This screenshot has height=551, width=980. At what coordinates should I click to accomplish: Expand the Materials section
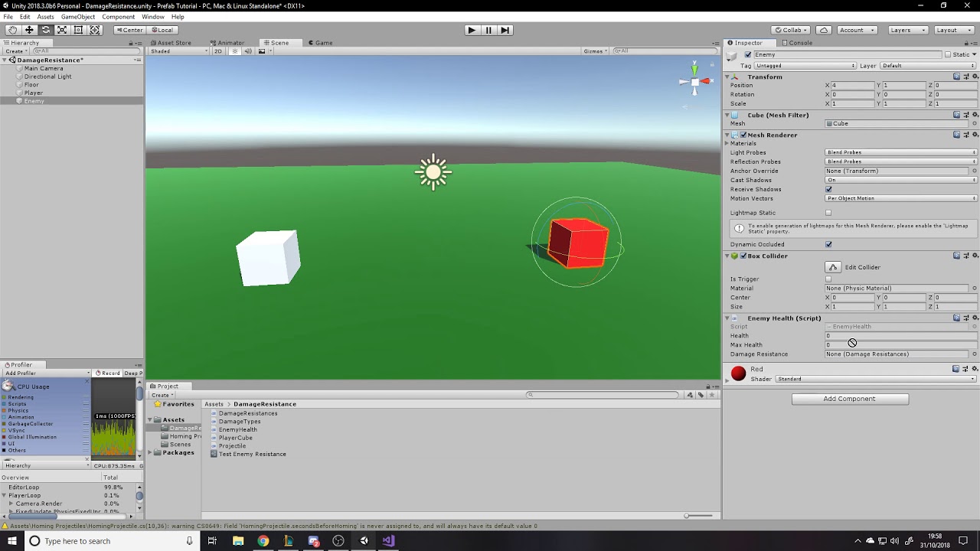[x=727, y=143]
